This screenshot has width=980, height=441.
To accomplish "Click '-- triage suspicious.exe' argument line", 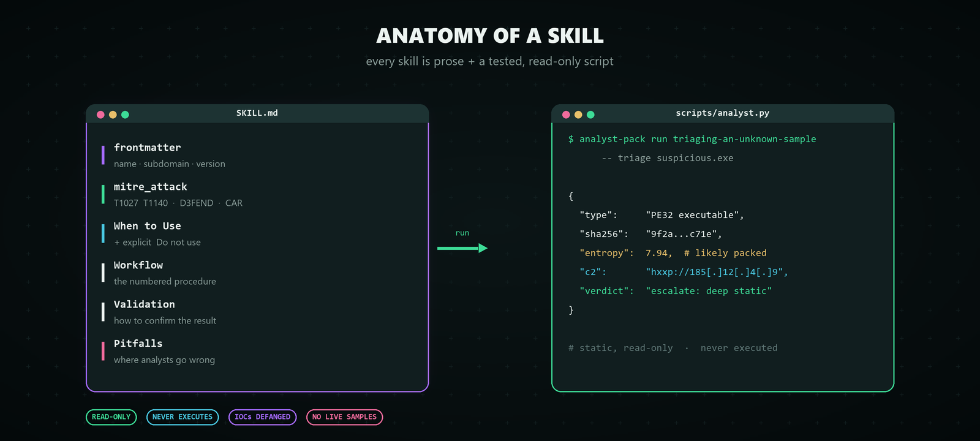I will (x=668, y=159).
